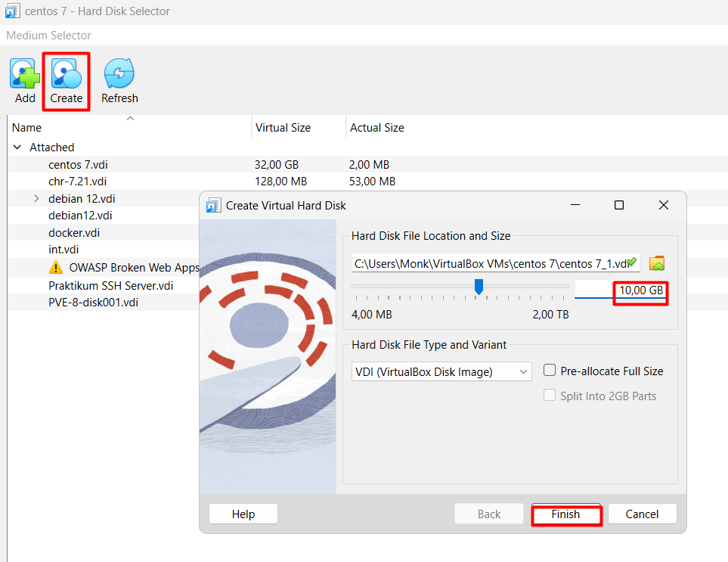Click the disk size slider handle

click(479, 287)
